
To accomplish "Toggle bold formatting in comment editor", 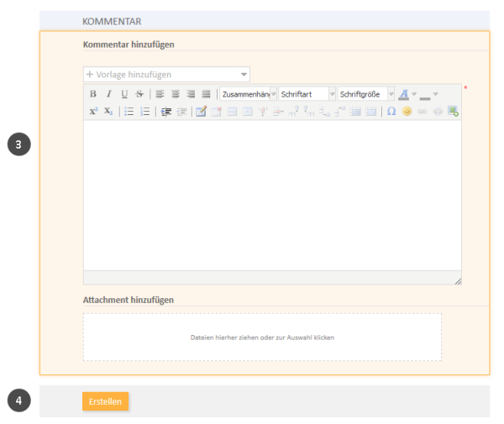I will click(x=93, y=94).
